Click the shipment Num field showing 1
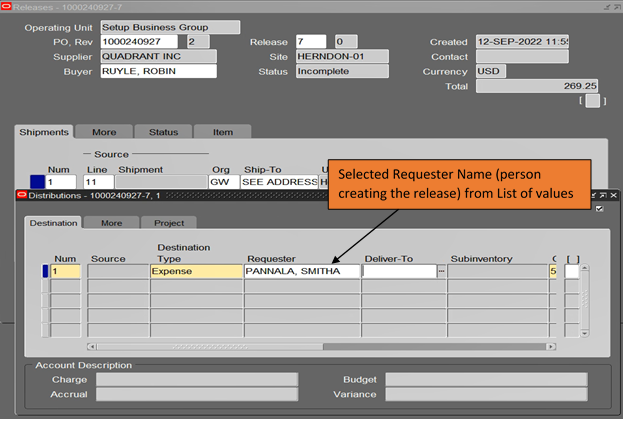Image resolution: width=624 pixels, height=421 pixels. click(x=61, y=182)
